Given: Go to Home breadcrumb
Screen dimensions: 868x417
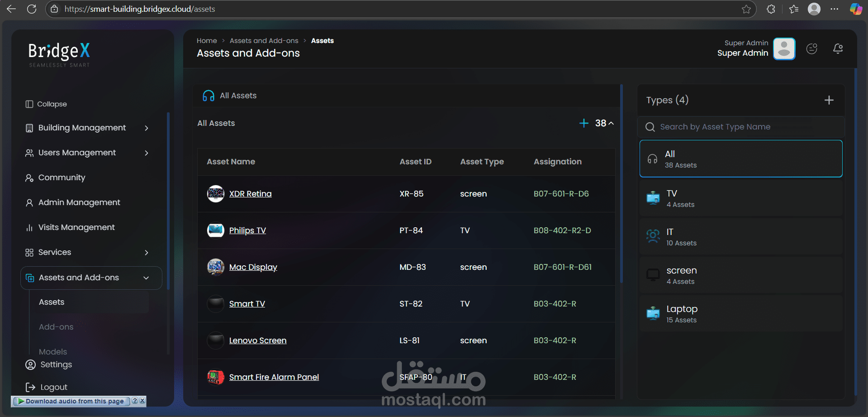Looking at the screenshot, I should click(207, 41).
